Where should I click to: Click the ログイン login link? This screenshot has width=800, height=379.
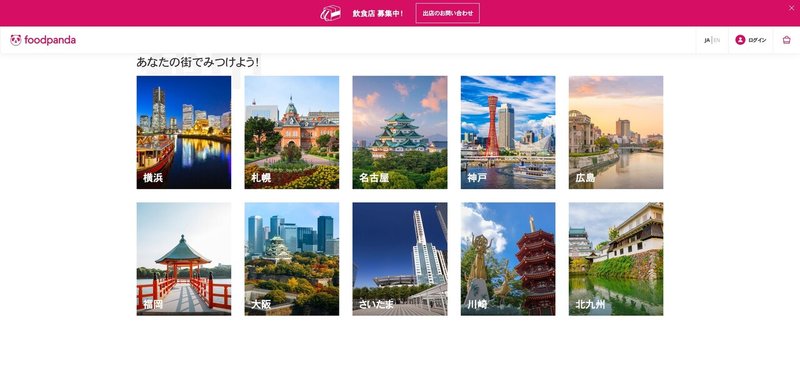point(757,40)
